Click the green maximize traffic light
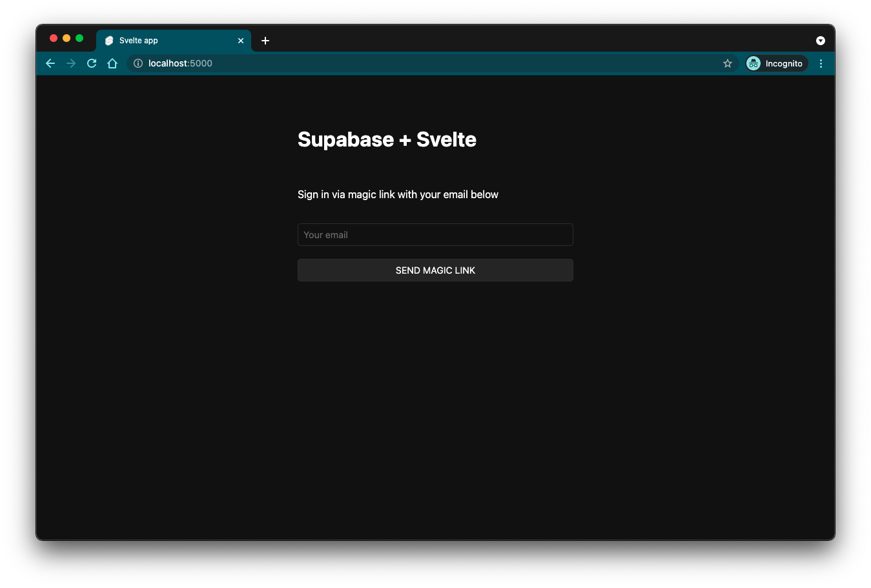Screen dimensions: 871x588 79,38
